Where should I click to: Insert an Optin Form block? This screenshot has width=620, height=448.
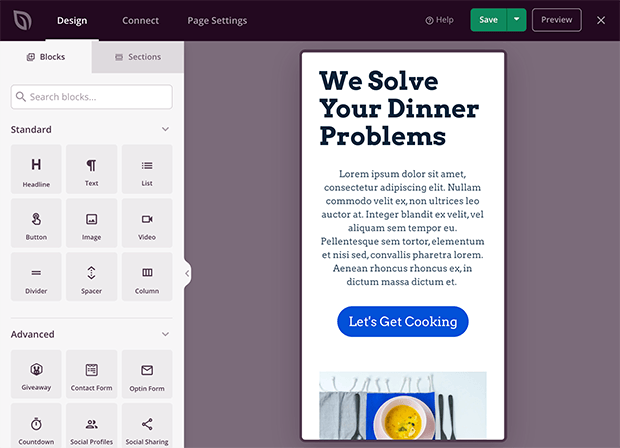147,374
